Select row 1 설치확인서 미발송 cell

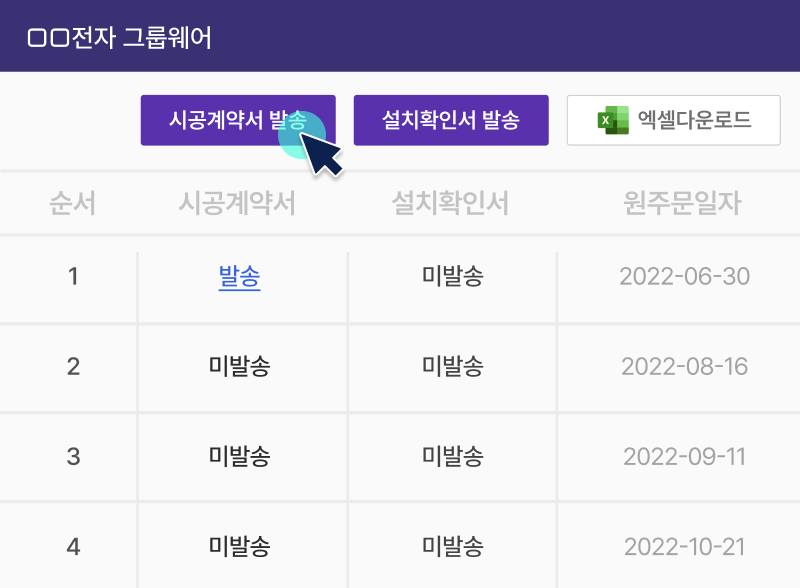click(x=452, y=277)
